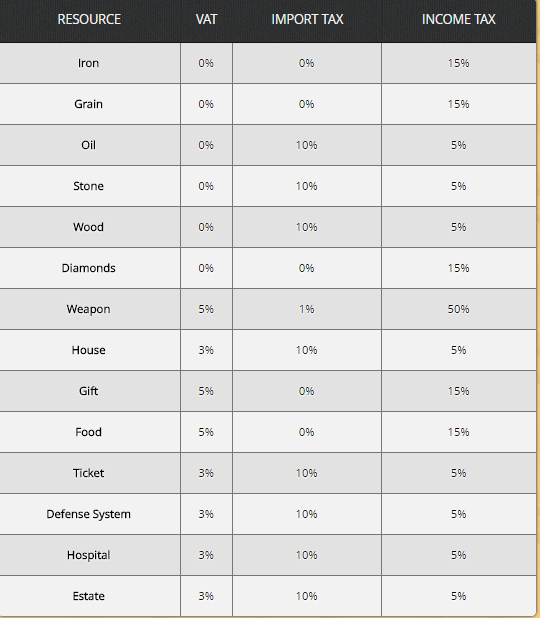Click the Estate resource name
This screenshot has height=618, width=540.
point(88,596)
